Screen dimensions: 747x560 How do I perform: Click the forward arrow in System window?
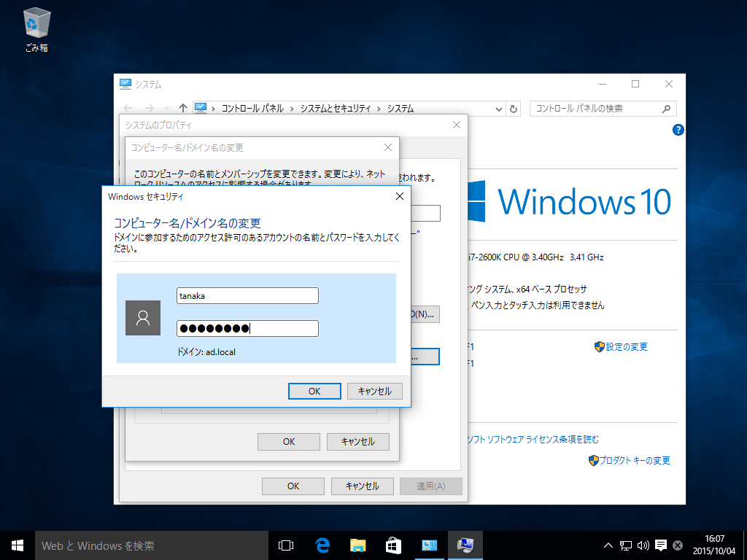point(149,108)
